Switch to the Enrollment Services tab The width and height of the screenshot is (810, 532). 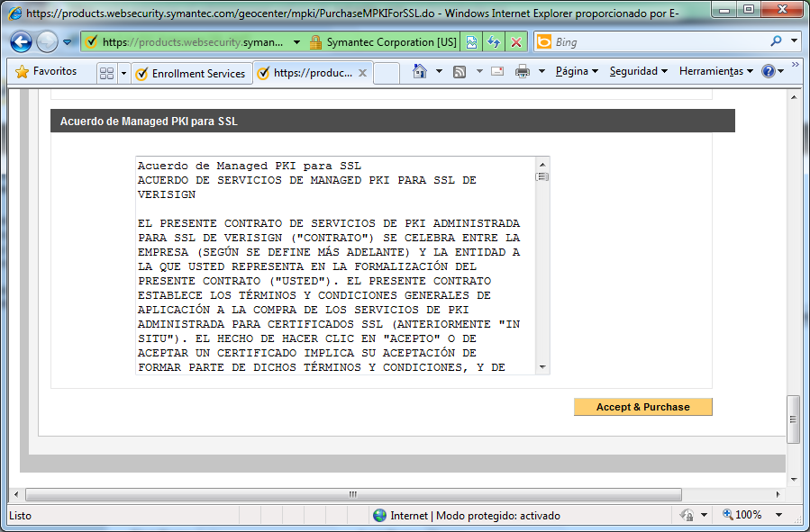[x=190, y=73]
